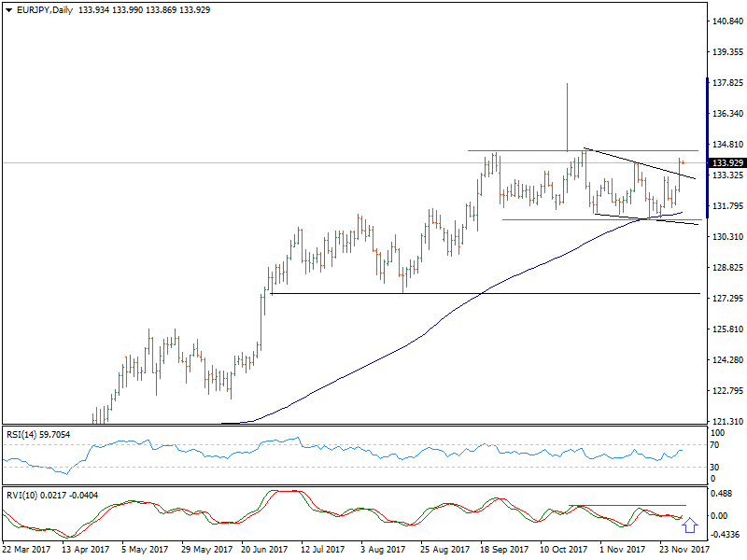This screenshot has height=560, width=747.
Task: Click the 23 Nov 2017 date label
Action: [684, 550]
